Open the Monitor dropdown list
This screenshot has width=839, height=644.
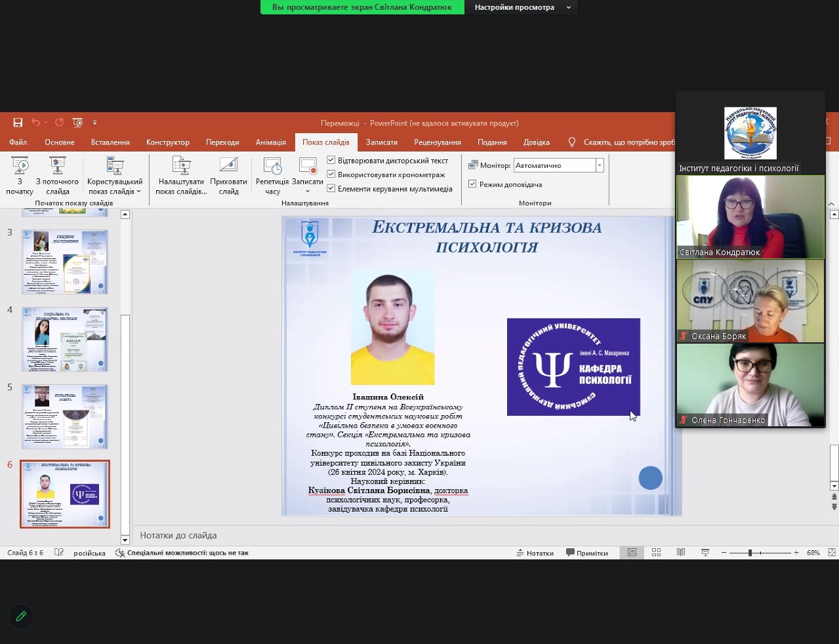[x=599, y=166]
